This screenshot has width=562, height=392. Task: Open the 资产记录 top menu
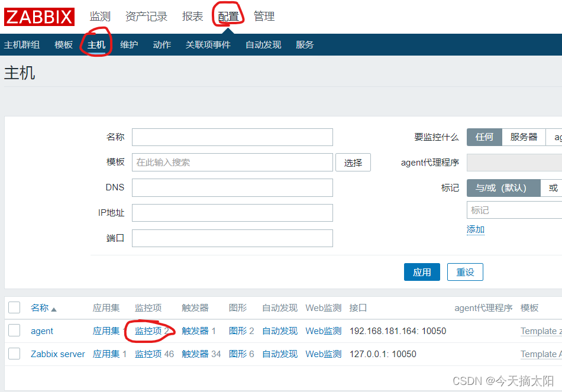[x=146, y=16]
